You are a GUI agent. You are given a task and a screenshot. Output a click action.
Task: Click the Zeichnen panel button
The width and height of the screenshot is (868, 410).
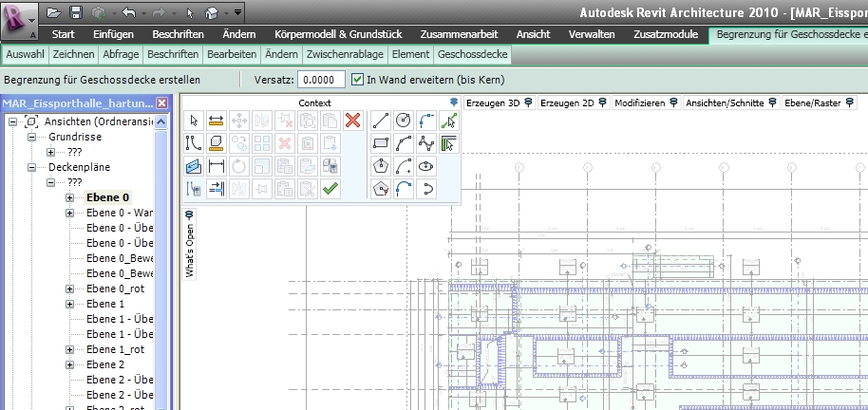(x=74, y=54)
